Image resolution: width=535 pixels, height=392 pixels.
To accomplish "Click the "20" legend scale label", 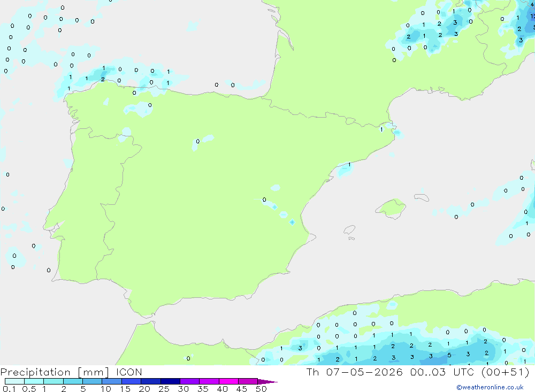I will 144,389.
